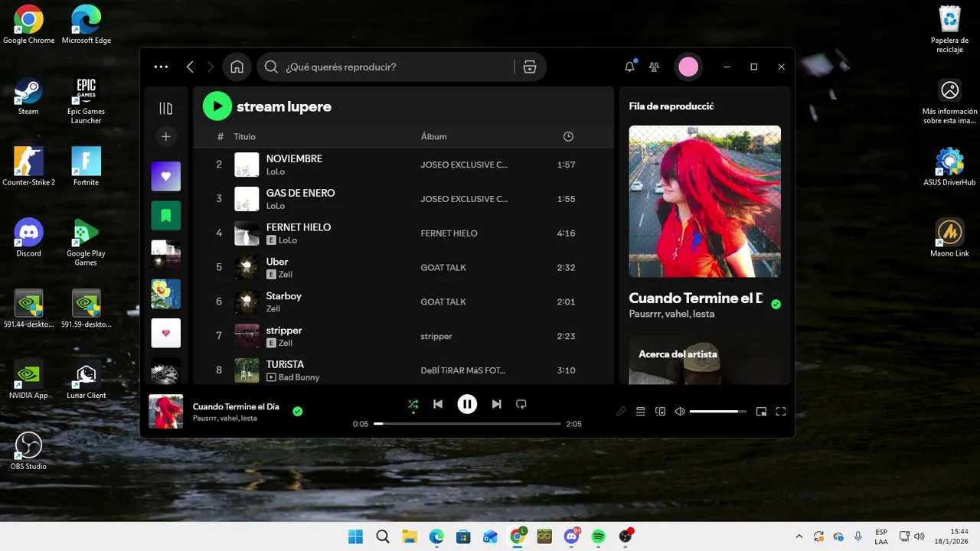Open File Explorer from taskbar
The image size is (980, 551).
click(409, 536)
